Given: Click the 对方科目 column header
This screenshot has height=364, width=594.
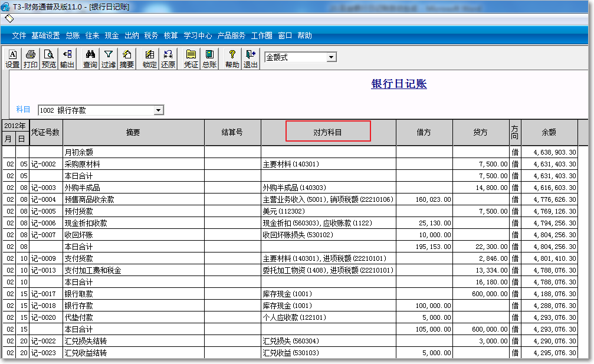Looking at the screenshot, I should tap(328, 132).
